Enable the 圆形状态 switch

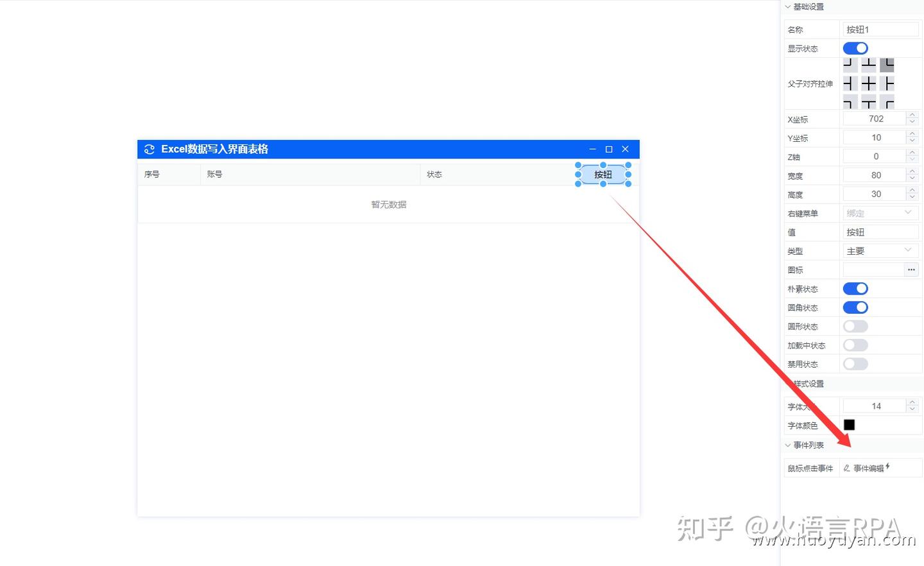point(855,326)
